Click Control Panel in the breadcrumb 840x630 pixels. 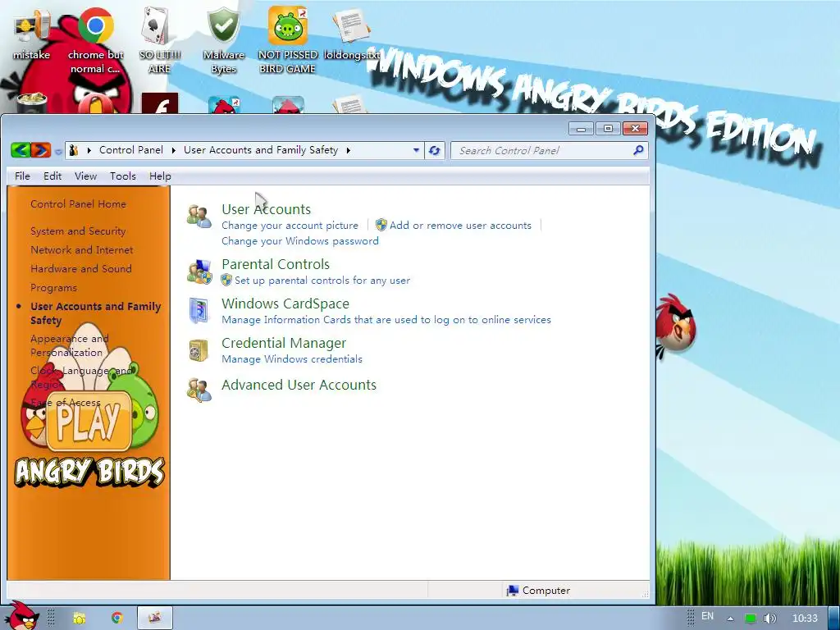pyautogui.click(x=131, y=150)
